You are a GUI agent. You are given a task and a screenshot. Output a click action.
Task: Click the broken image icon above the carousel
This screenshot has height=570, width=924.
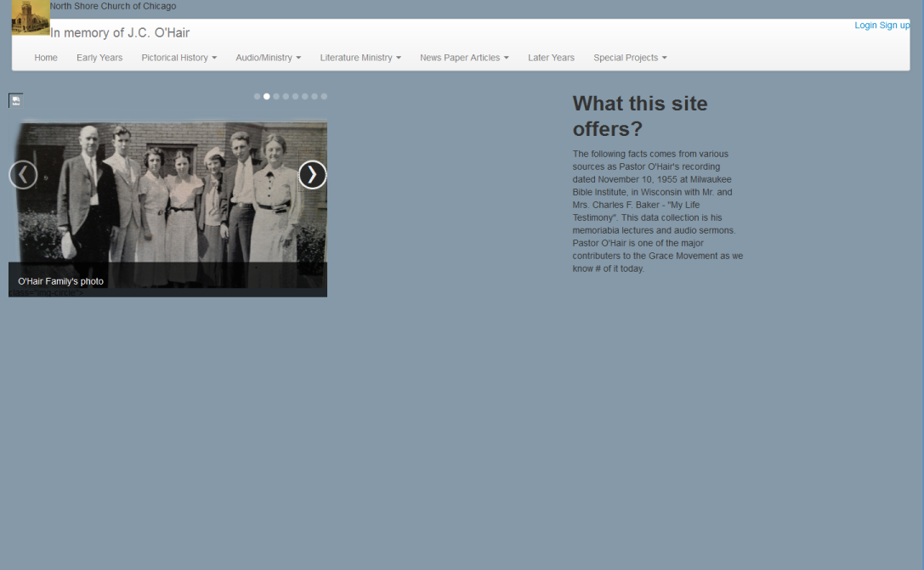(16, 101)
